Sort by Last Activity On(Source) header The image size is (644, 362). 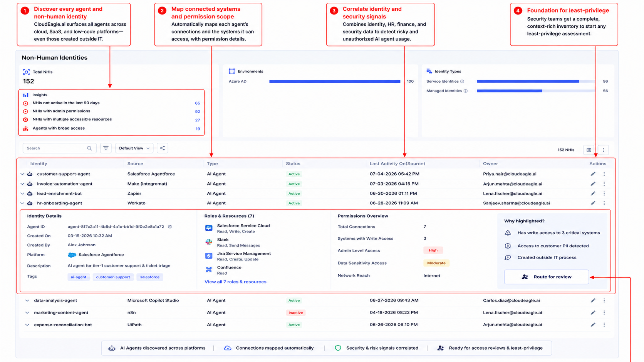click(x=397, y=163)
